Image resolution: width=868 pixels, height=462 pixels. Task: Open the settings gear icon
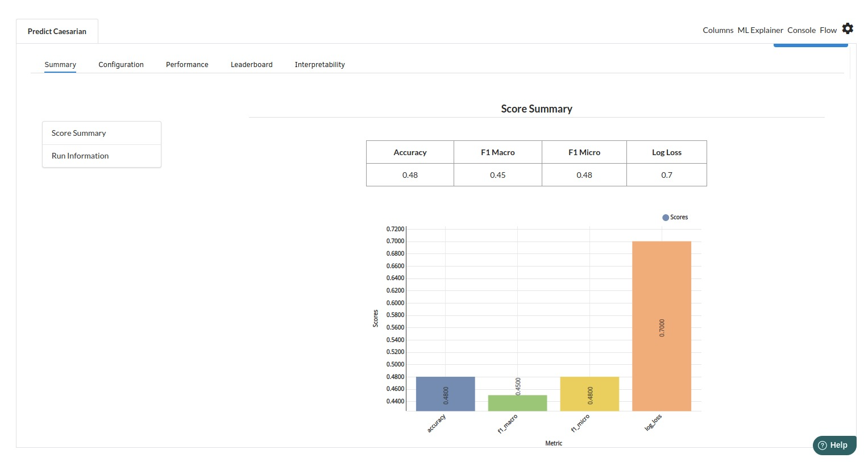point(848,28)
